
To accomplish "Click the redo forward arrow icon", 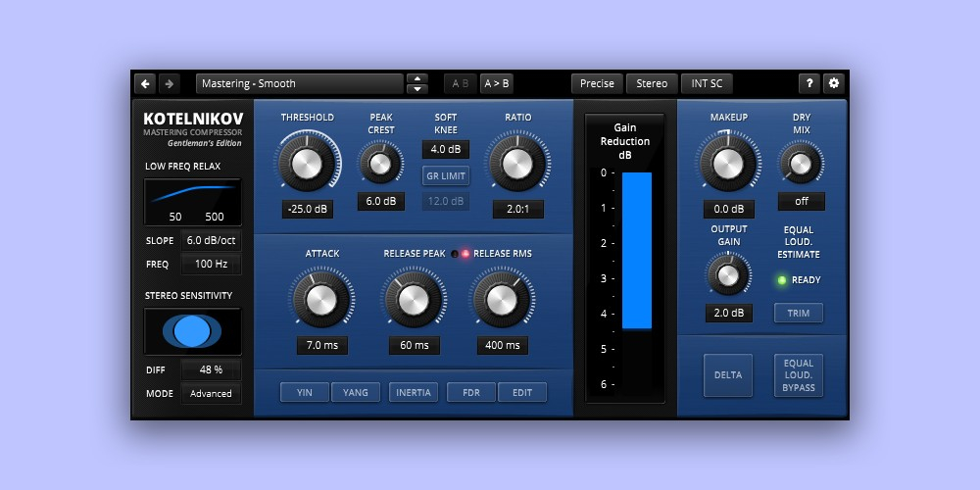I will pyautogui.click(x=169, y=83).
